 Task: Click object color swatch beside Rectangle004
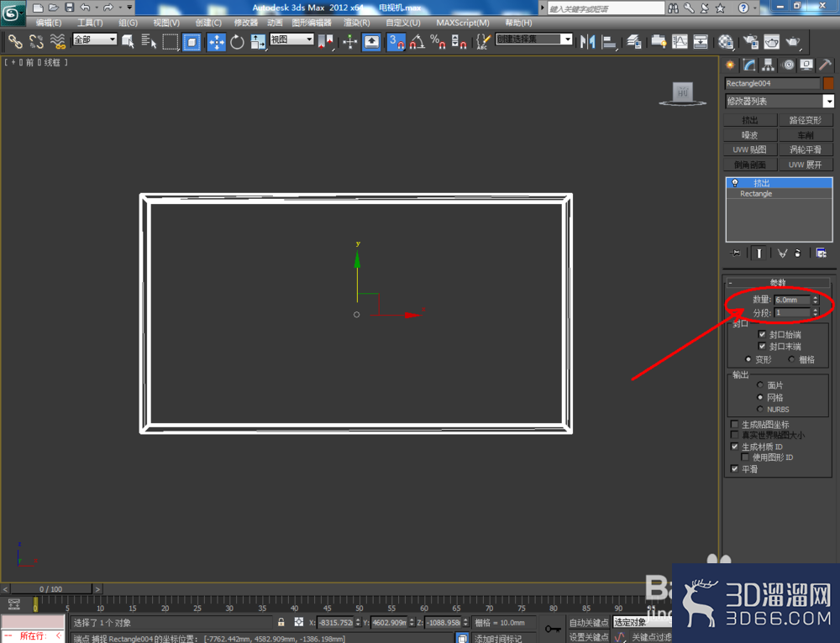pos(828,83)
